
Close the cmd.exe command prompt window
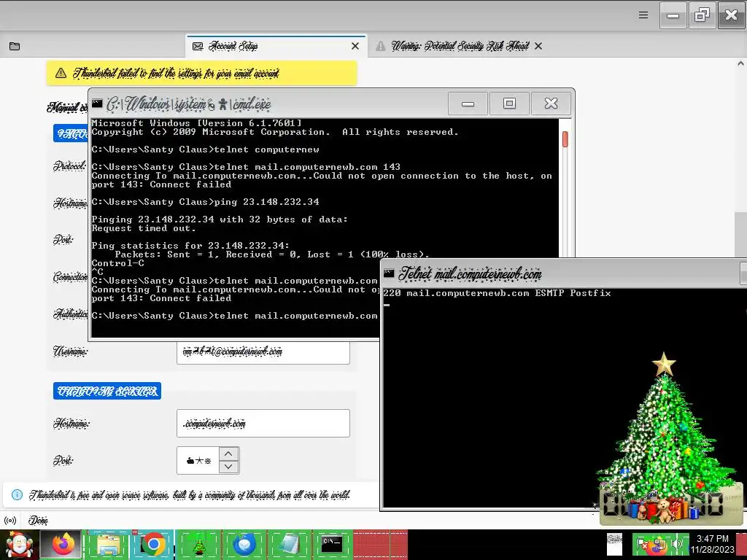click(551, 104)
